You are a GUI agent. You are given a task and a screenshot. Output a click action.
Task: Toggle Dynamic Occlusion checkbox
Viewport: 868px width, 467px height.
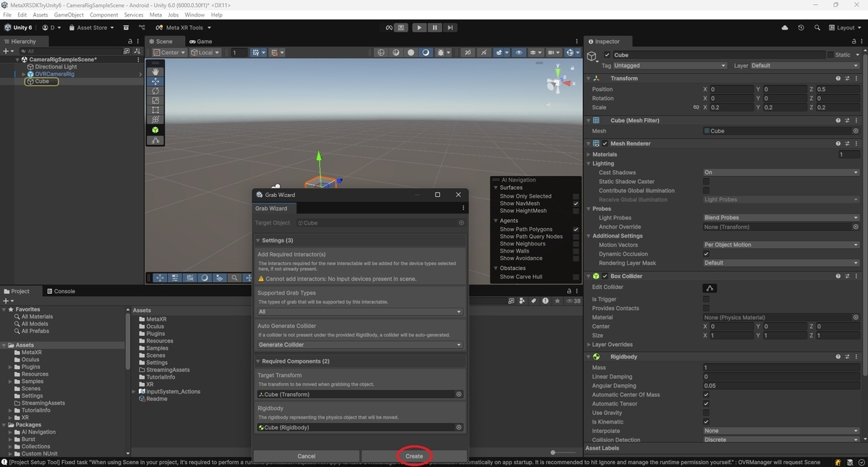coord(707,253)
